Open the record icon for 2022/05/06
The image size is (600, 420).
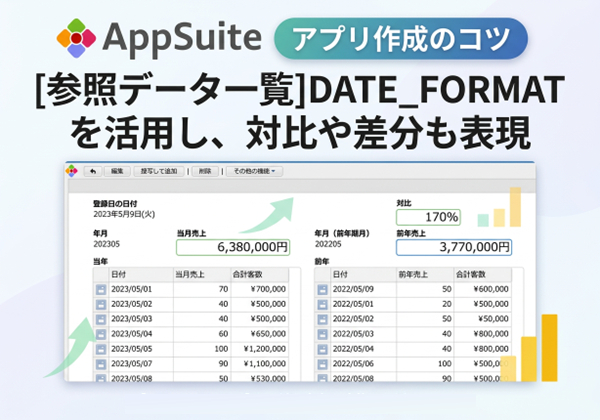[x=323, y=364]
